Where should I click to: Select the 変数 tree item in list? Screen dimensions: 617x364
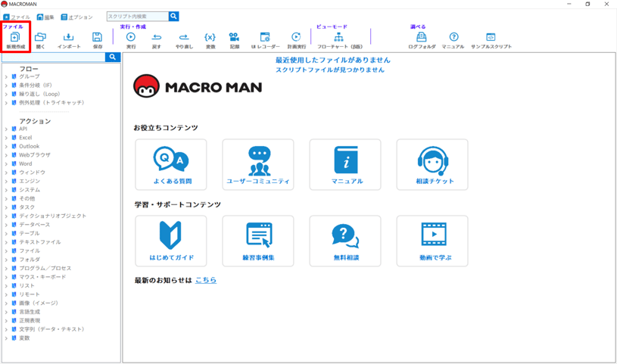[x=24, y=338]
